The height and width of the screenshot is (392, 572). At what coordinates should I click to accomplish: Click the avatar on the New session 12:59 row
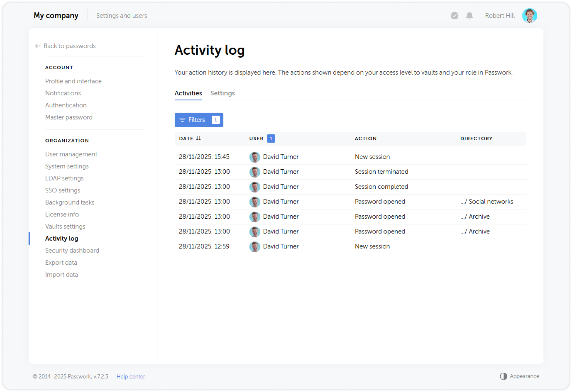(254, 246)
